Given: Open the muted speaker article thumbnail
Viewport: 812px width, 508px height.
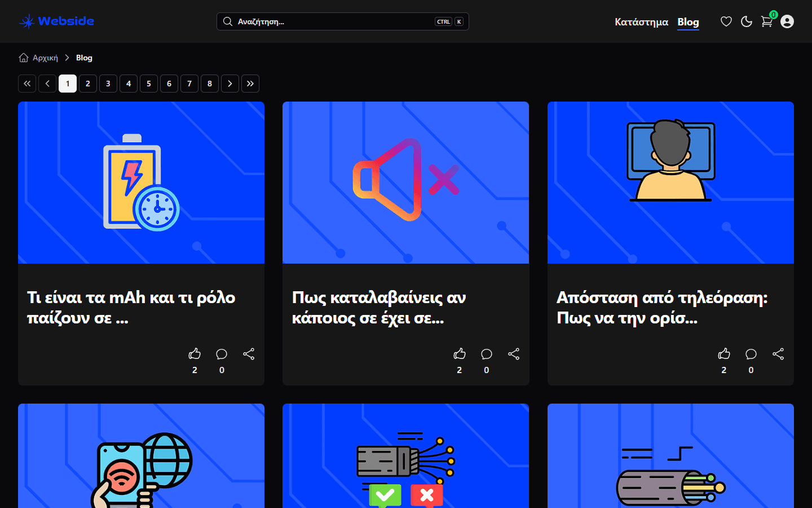Looking at the screenshot, I should click(x=405, y=182).
